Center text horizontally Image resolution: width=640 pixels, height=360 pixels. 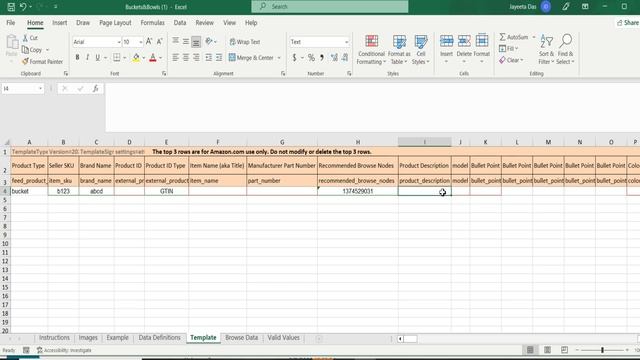tap(186, 58)
